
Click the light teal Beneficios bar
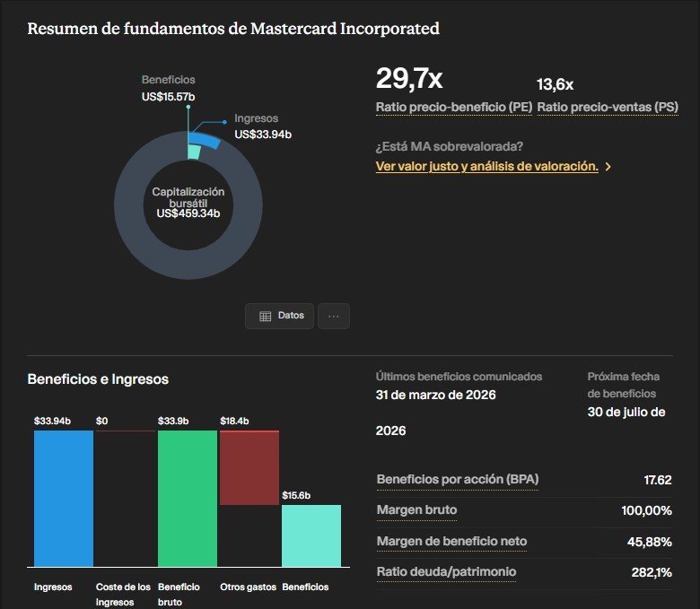point(311,535)
